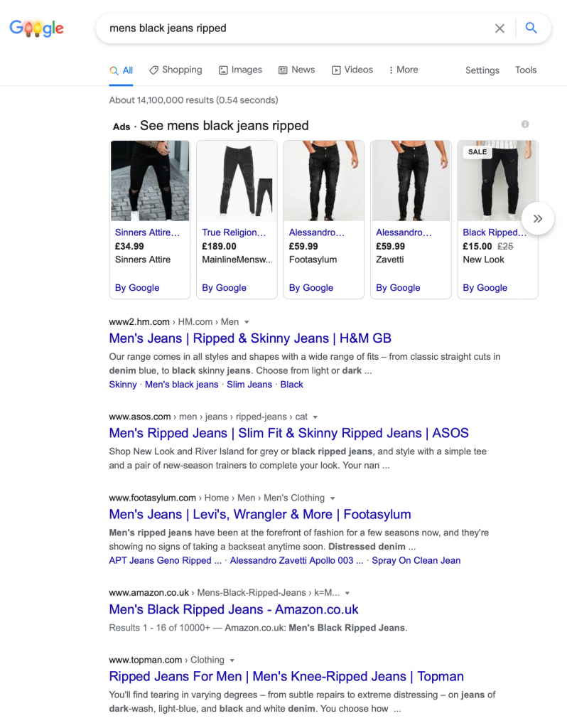Expand the asos.com result dropdown arrow
Viewport: 567px width, 728px height.
pyautogui.click(x=315, y=417)
